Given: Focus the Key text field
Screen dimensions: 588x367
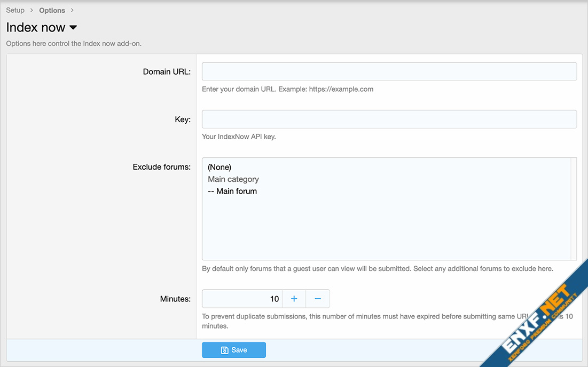Looking at the screenshot, I should 389,119.
